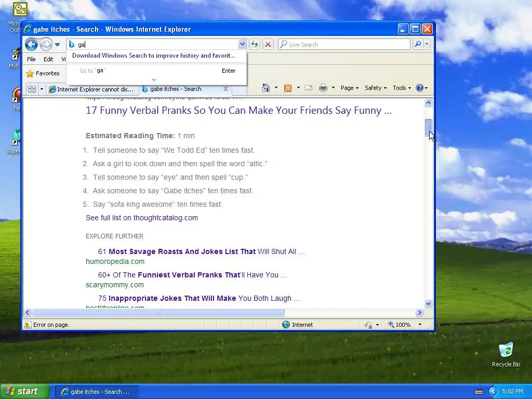
Task: Click the Windows Start button
Action: click(x=24, y=391)
